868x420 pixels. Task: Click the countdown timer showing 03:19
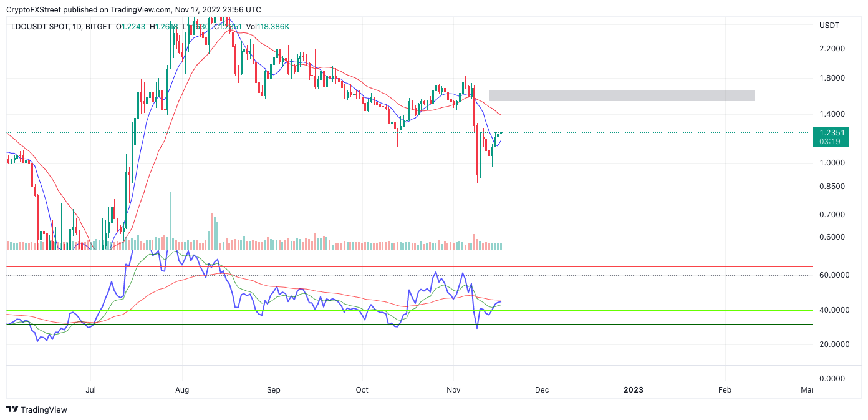click(832, 140)
